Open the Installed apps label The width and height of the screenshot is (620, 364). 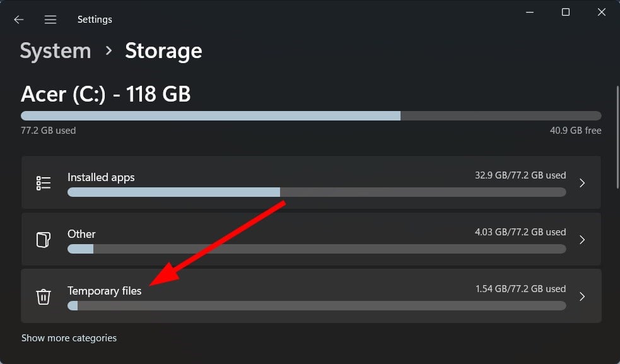pyautogui.click(x=101, y=177)
